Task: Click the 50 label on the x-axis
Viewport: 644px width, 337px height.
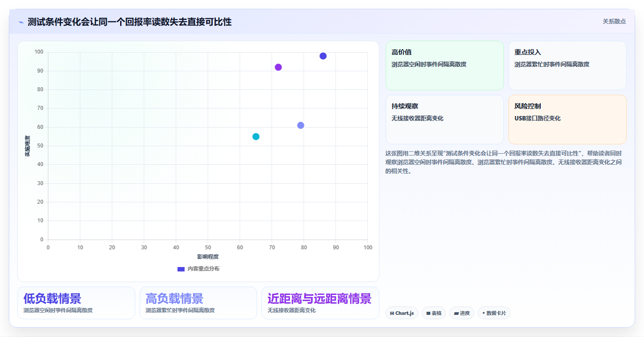Action: tap(208, 247)
